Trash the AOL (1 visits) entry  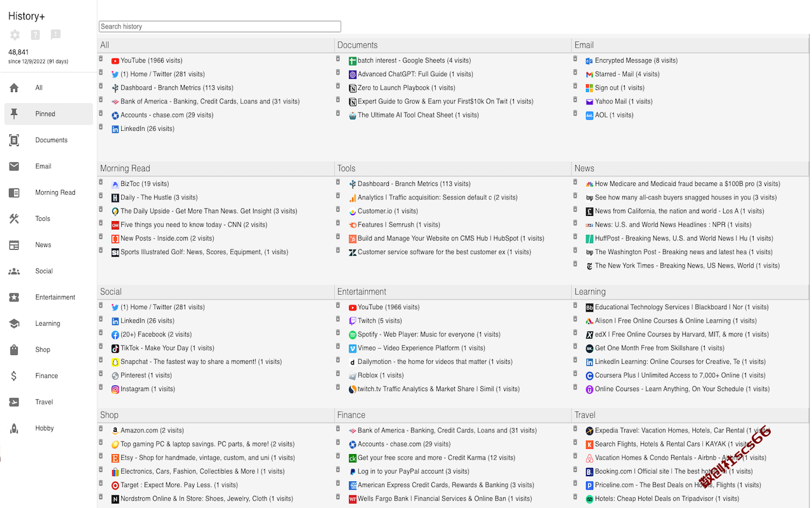click(575, 114)
